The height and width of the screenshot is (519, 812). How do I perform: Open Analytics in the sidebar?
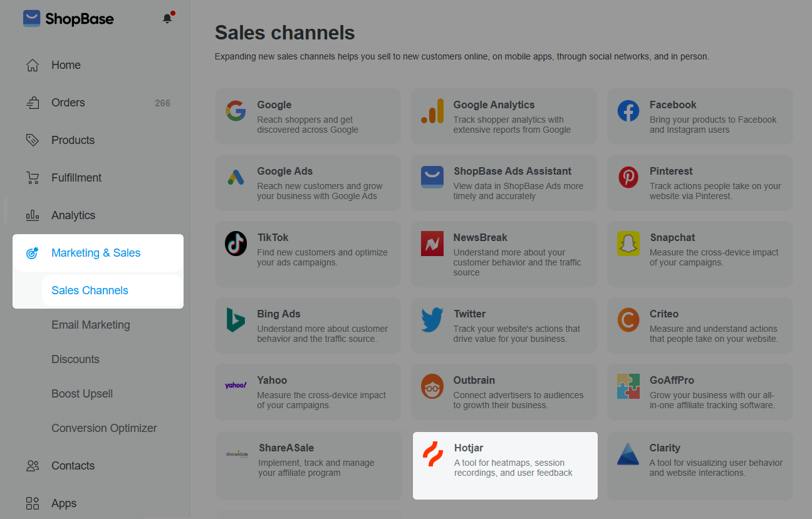[x=73, y=215]
